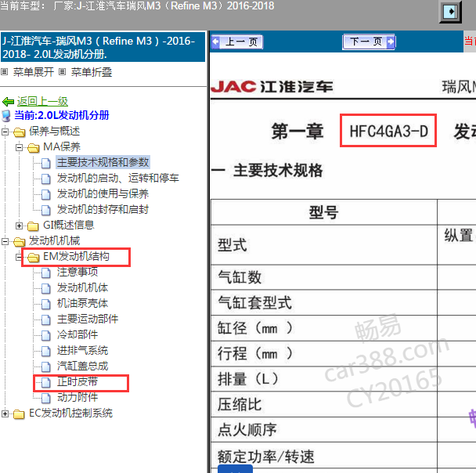Open the 进排气系统 page

click(82, 351)
